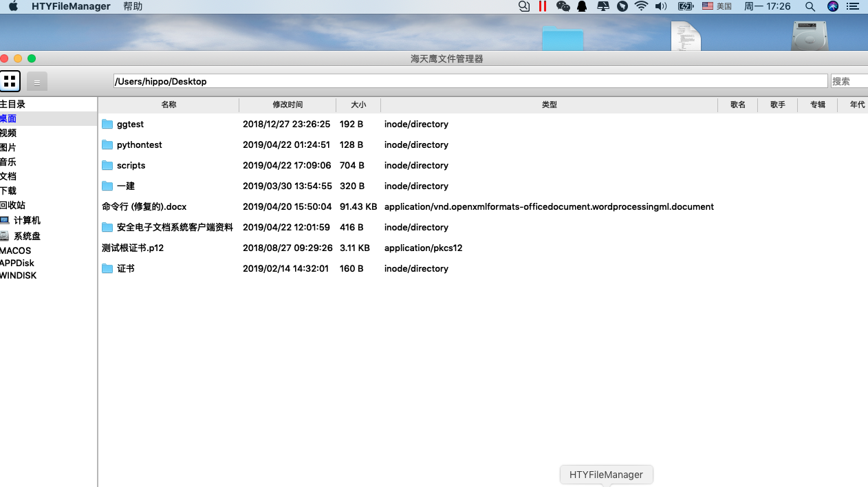
Task: Open the scripts folder icon
Action: pos(108,165)
